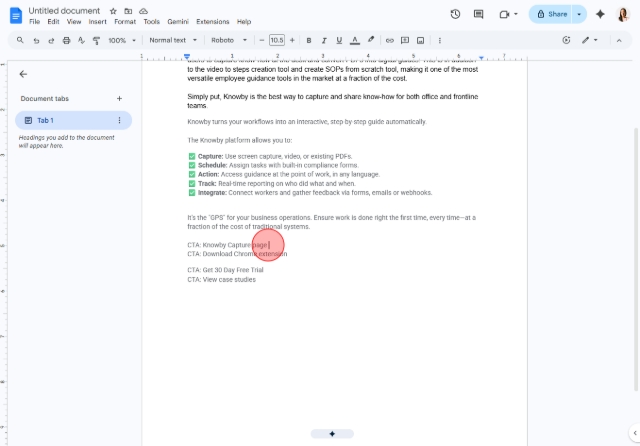Redo the last action
The width and height of the screenshot is (640, 446).
coord(51,40)
